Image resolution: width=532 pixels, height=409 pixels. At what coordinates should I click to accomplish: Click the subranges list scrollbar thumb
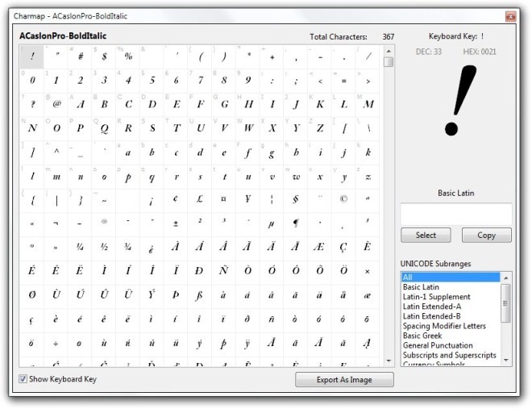[506, 303]
